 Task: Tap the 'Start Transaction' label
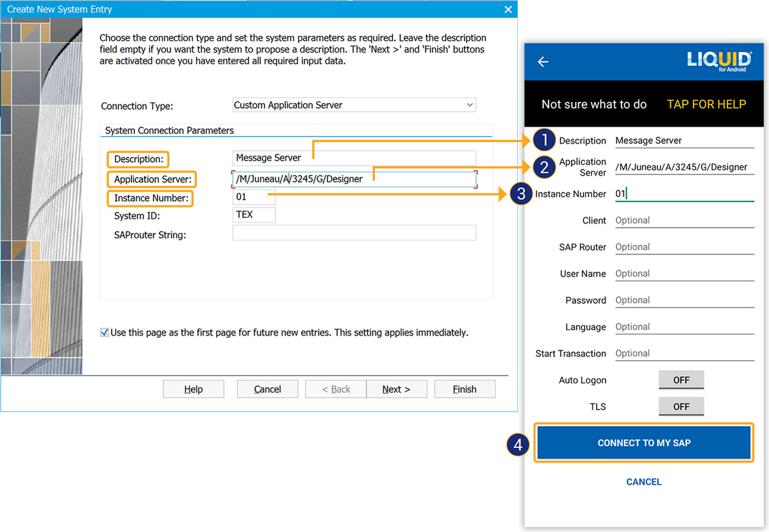pos(570,353)
